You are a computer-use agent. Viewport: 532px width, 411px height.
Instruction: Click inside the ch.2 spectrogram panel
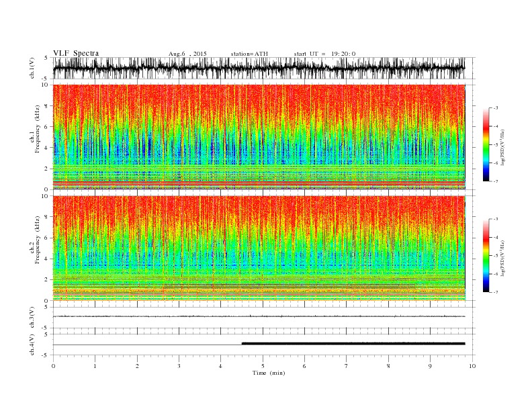point(259,248)
